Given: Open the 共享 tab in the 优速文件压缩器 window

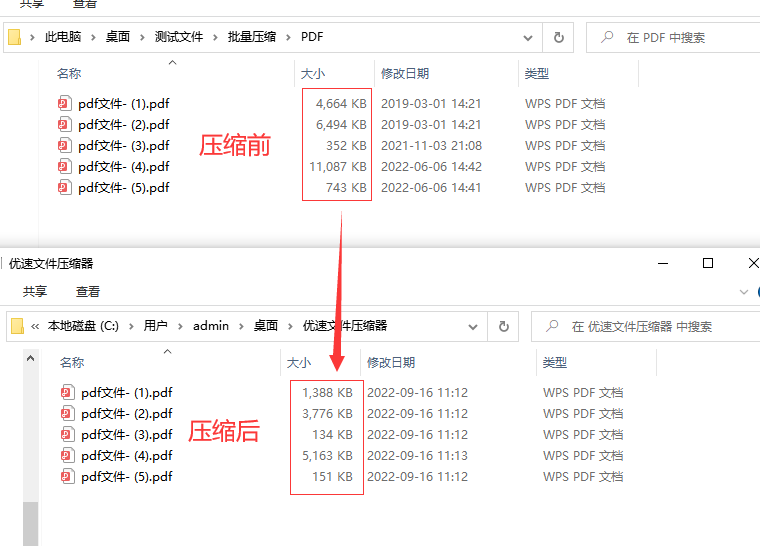Looking at the screenshot, I should click(35, 291).
